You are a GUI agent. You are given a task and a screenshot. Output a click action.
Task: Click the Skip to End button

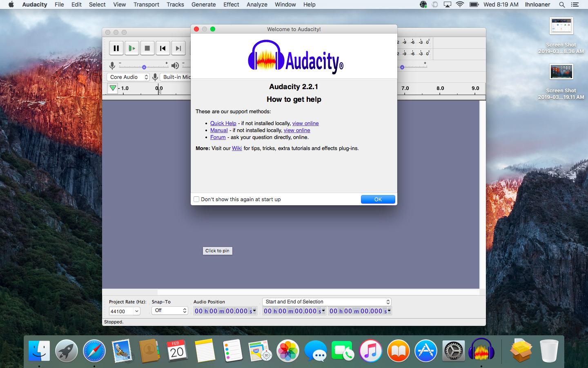(178, 48)
